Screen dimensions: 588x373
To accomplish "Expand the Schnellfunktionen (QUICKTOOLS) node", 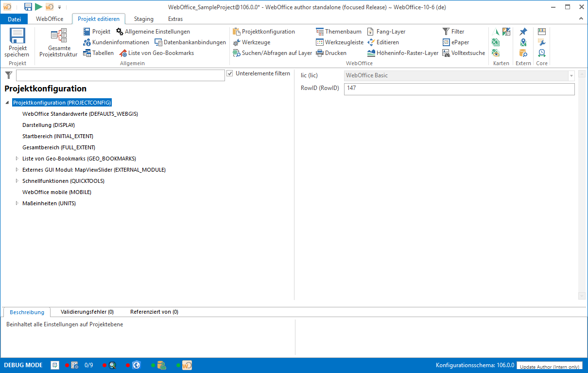I will point(17,181).
